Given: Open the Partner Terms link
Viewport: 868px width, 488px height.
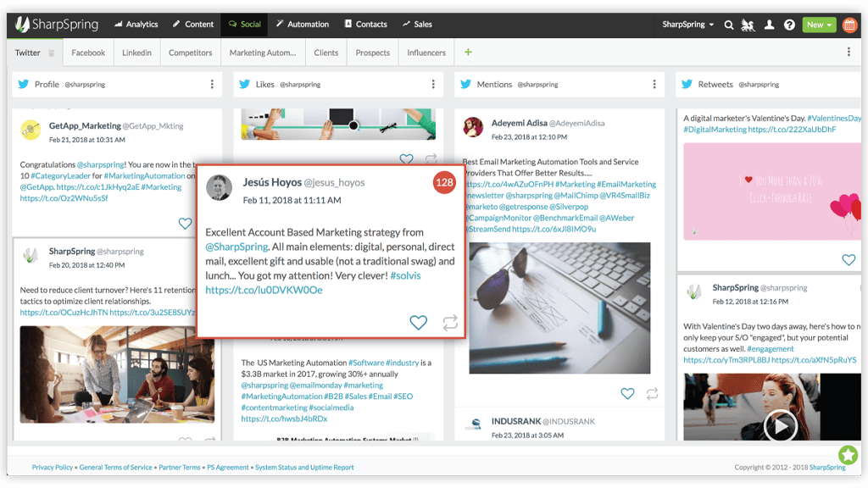Looking at the screenshot, I should point(180,468).
